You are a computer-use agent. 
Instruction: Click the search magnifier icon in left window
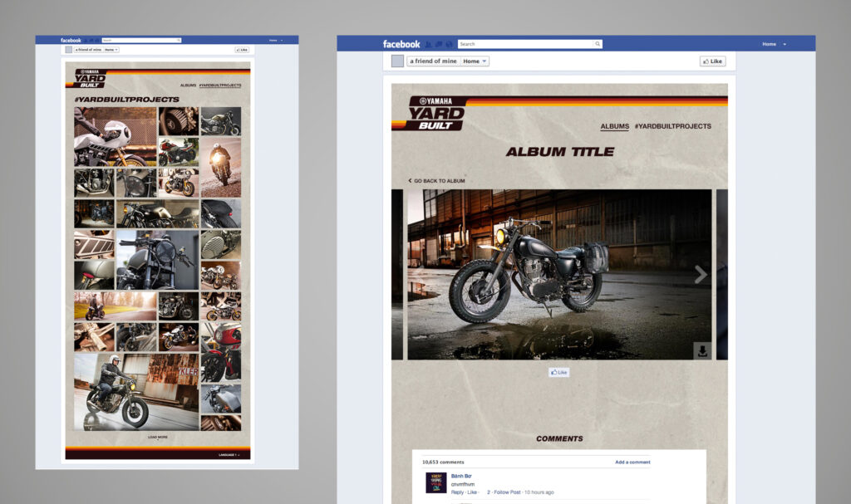(179, 40)
